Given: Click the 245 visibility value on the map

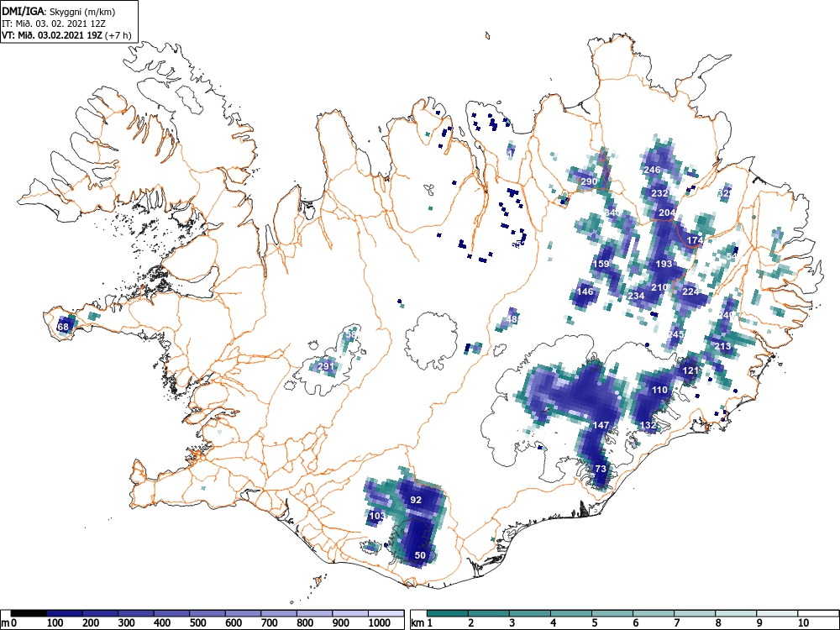Looking at the screenshot, I should [675, 334].
